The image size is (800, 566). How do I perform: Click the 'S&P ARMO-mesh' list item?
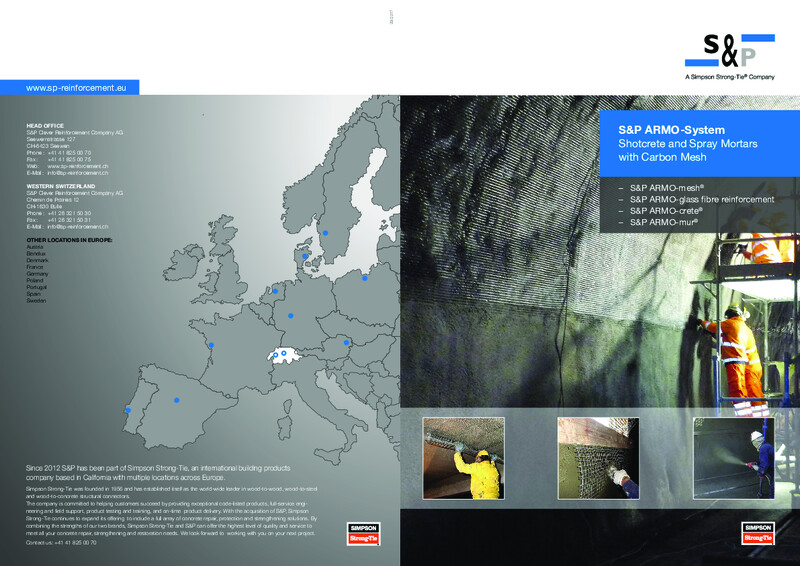[667, 188]
